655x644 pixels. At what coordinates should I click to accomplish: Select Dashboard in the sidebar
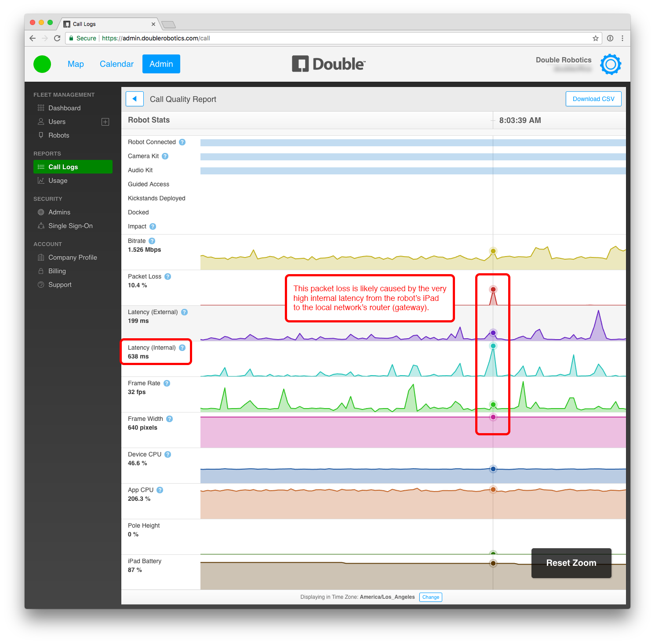(x=64, y=108)
